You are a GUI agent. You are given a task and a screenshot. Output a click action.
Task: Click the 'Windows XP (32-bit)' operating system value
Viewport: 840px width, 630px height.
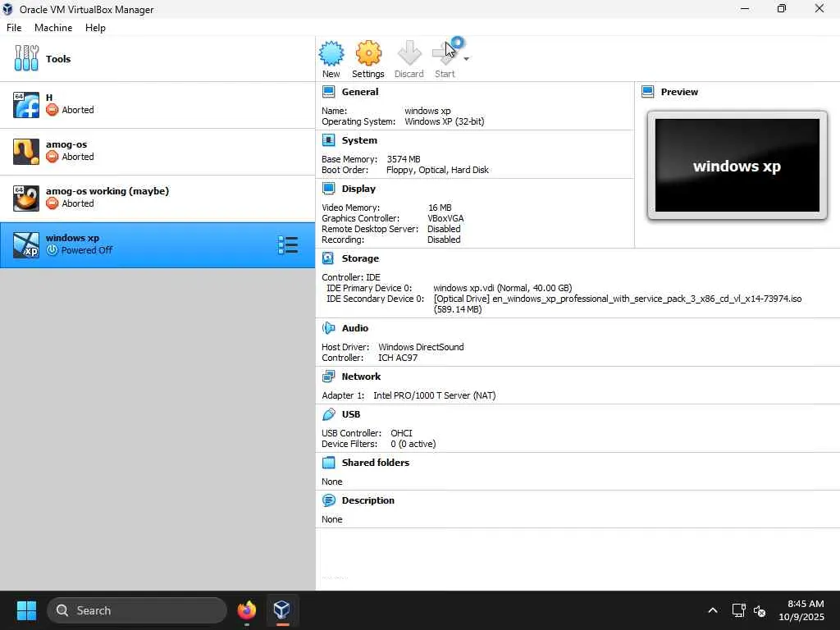tap(444, 121)
